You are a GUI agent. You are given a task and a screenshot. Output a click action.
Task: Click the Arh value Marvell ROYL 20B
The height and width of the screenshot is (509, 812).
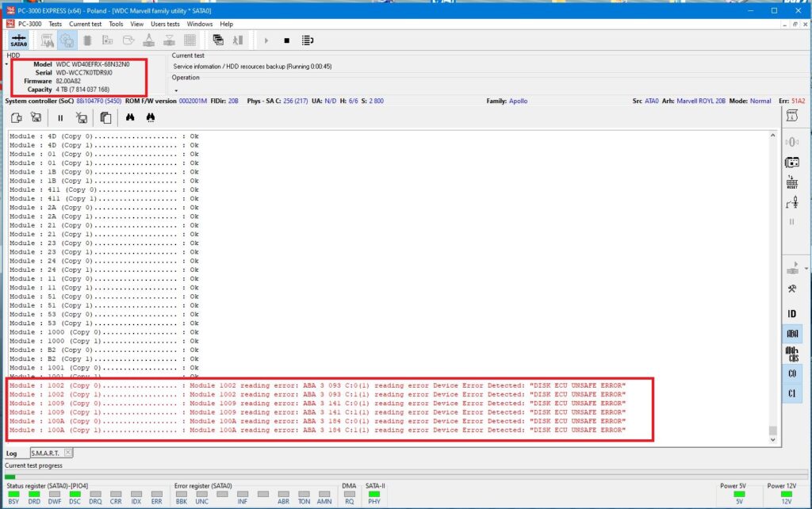701,101
